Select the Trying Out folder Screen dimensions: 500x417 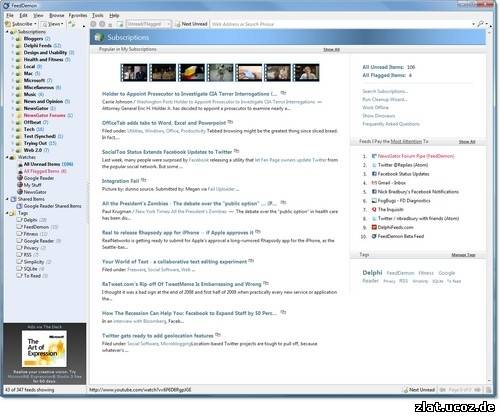pos(35,143)
